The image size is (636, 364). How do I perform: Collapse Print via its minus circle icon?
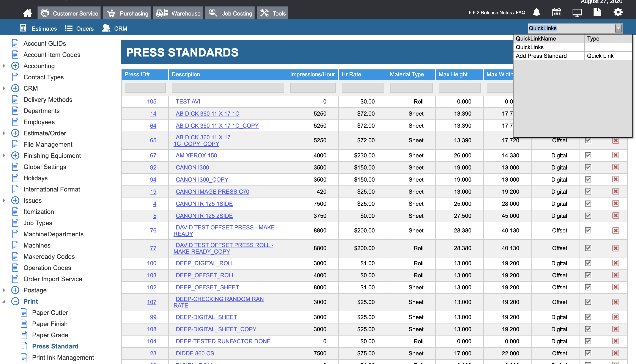[x=15, y=301]
